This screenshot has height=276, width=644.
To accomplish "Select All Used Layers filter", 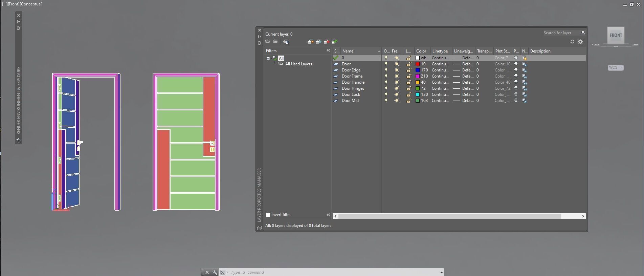I will (298, 64).
